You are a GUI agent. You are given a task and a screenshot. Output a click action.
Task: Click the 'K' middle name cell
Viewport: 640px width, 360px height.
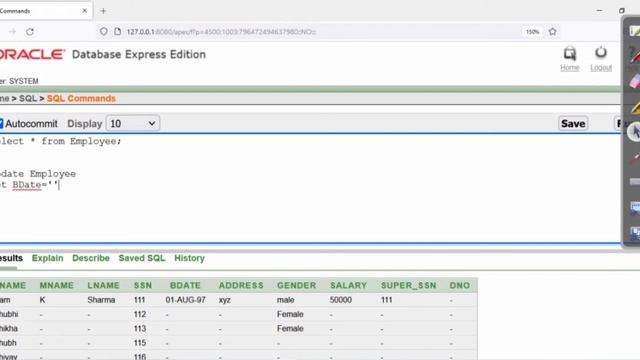[x=42, y=300]
